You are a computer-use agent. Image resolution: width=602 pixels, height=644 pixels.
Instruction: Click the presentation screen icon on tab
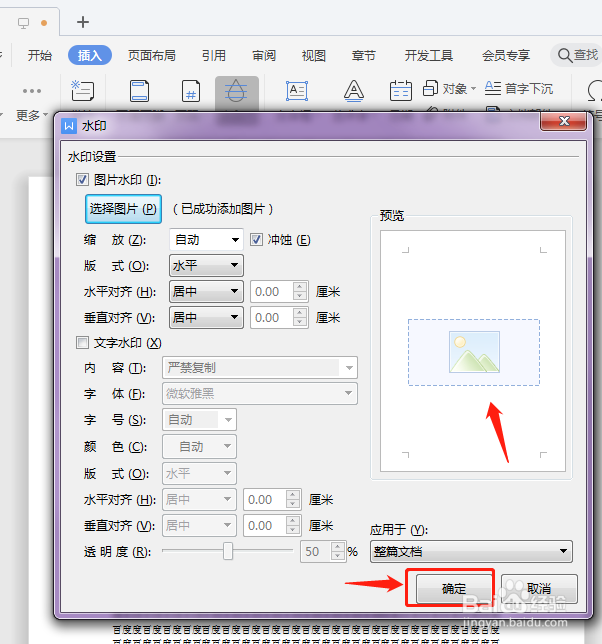pos(23,23)
